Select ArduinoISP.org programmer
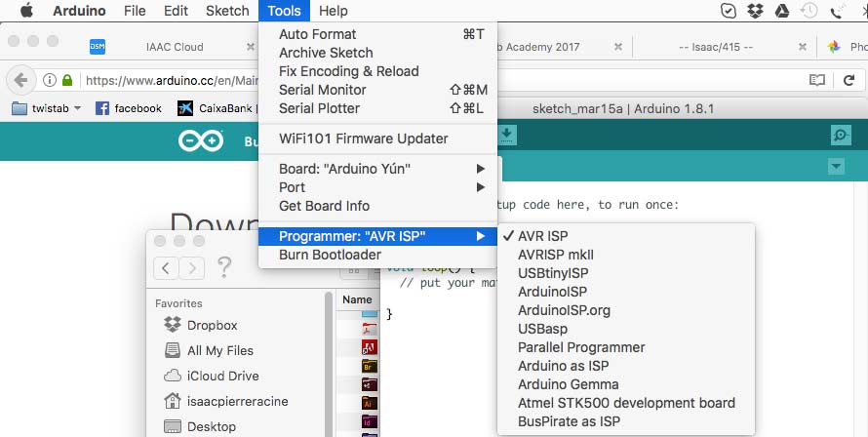The height and width of the screenshot is (437, 868). click(626, 310)
